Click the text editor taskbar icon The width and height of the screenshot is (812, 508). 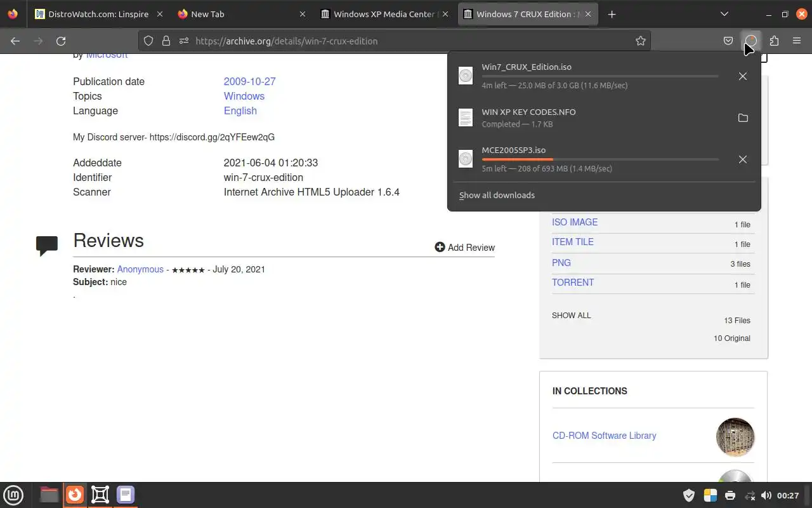(126, 495)
